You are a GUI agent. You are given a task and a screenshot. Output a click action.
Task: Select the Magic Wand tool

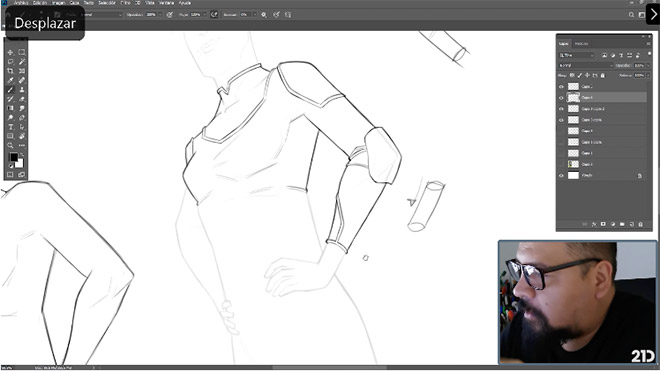pyautogui.click(x=22, y=62)
